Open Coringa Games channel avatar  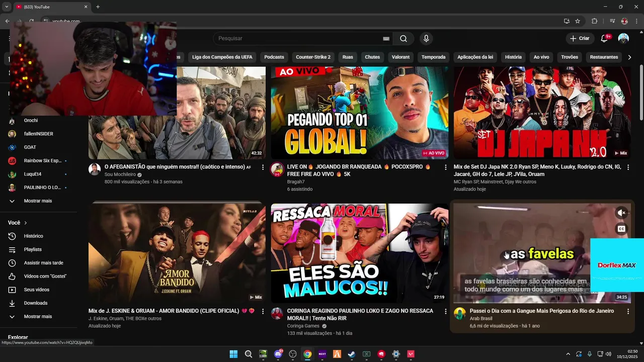pyautogui.click(x=277, y=313)
